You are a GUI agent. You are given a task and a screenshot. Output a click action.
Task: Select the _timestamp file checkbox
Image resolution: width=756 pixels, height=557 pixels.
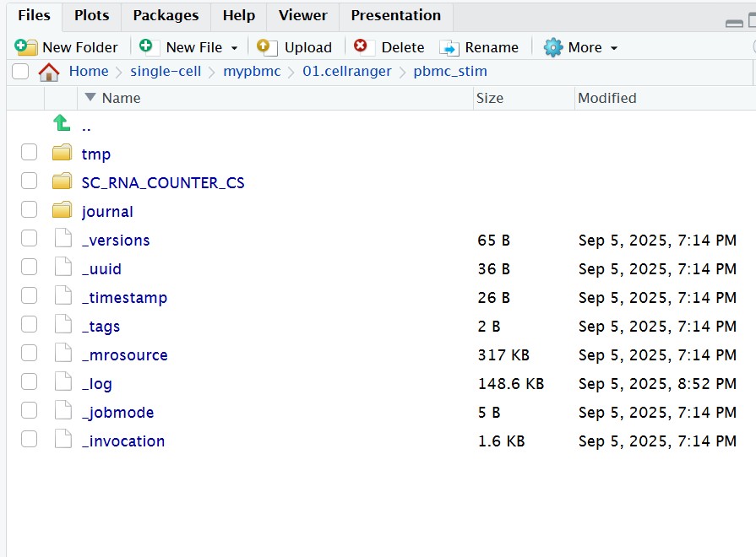click(29, 296)
